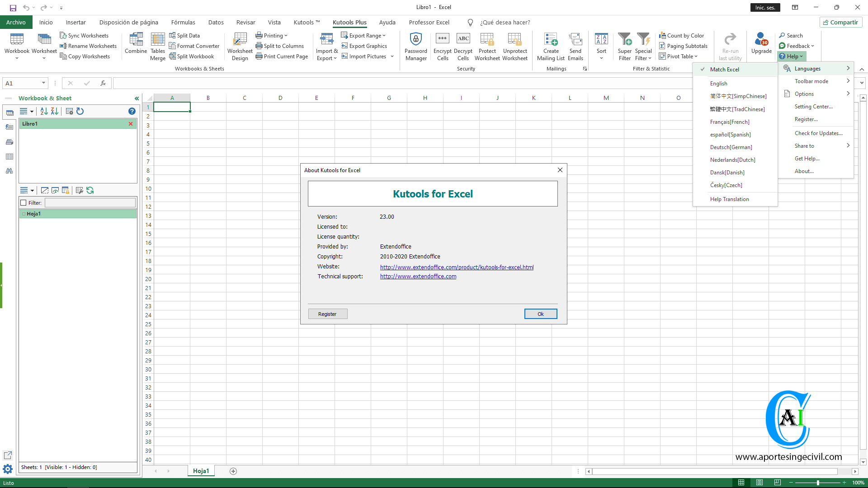Switch to the Kutools Plus ribbon tab
868x488 pixels.
tap(349, 22)
